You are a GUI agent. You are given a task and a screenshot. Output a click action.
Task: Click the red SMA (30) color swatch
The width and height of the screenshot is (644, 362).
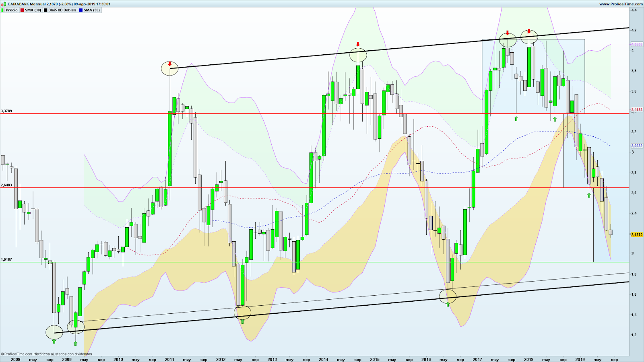point(22,10)
